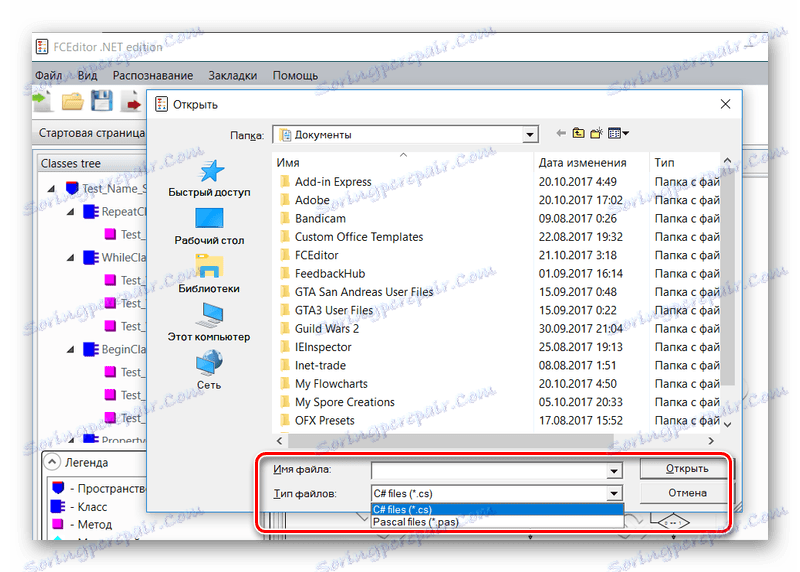Screen dimensions: 800x572
Task: Open the view menu icon in dialog
Action: pyautogui.click(x=618, y=133)
